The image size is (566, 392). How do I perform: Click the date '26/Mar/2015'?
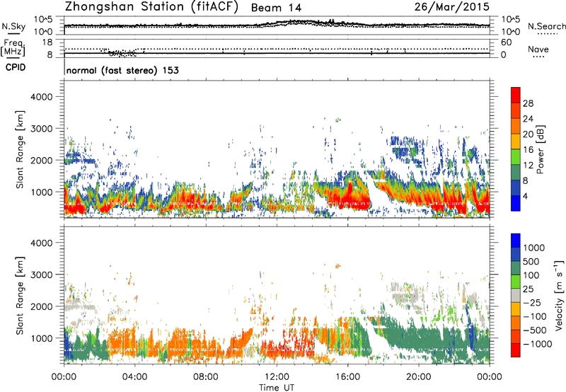[452, 6]
